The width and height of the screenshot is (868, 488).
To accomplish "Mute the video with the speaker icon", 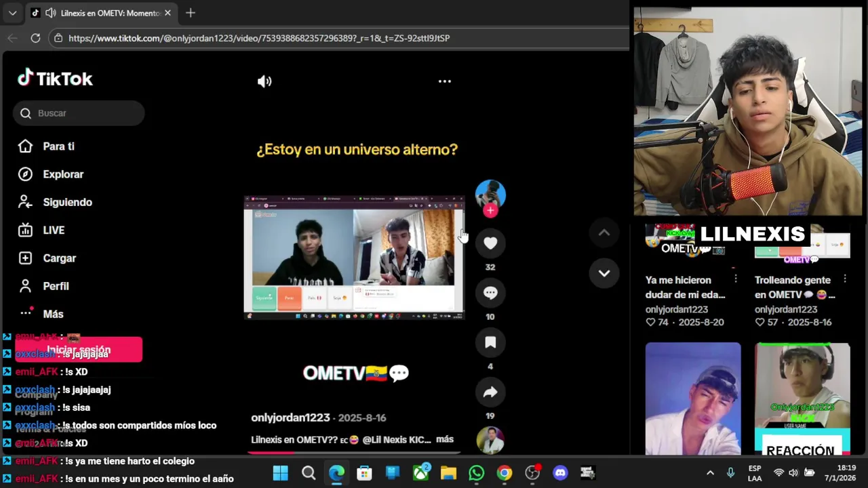I will tap(264, 81).
